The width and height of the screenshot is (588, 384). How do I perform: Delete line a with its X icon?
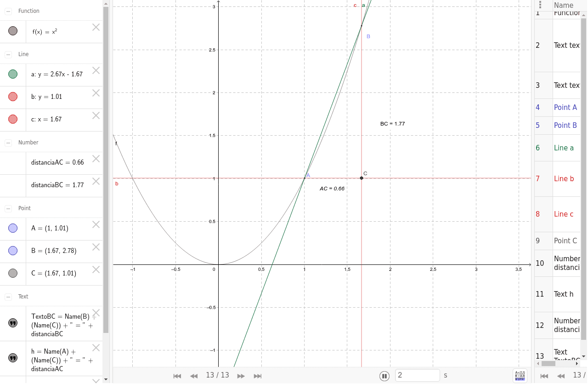click(x=96, y=70)
